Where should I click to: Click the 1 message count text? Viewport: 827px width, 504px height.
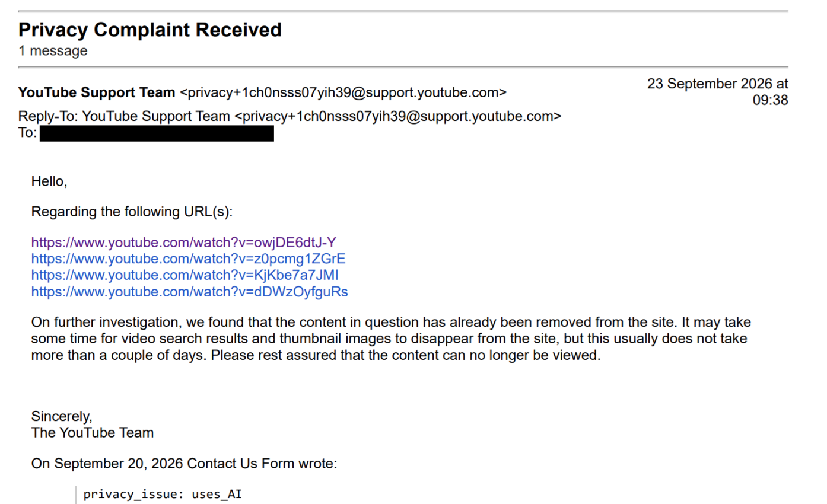[x=53, y=51]
